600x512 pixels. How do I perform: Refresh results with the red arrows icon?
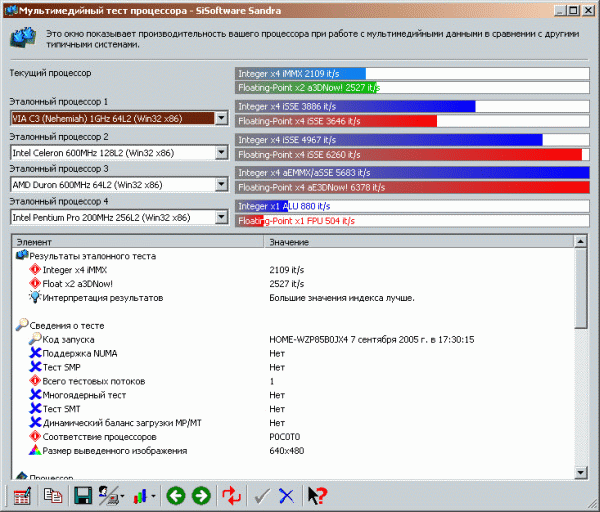(231, 496)
